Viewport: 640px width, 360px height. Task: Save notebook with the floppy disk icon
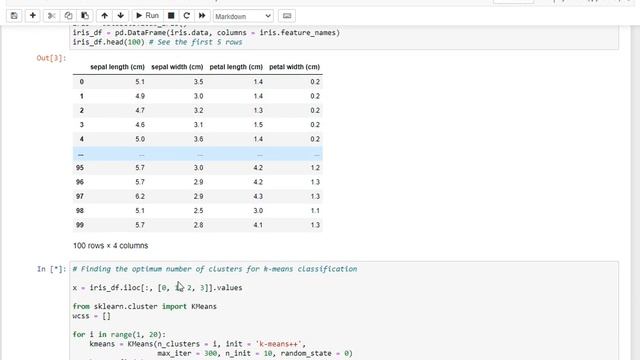[x=14, y=16]
